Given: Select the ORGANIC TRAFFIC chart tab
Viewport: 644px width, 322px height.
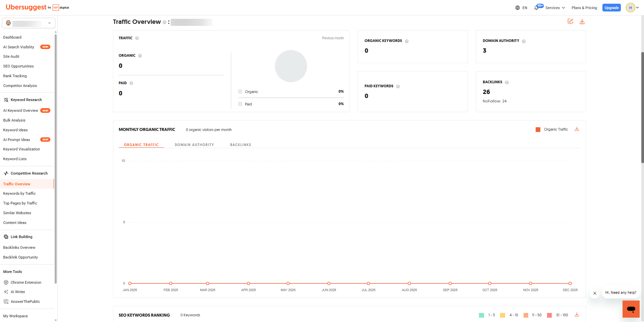Looking at the screenshot, I should (141, 145).
